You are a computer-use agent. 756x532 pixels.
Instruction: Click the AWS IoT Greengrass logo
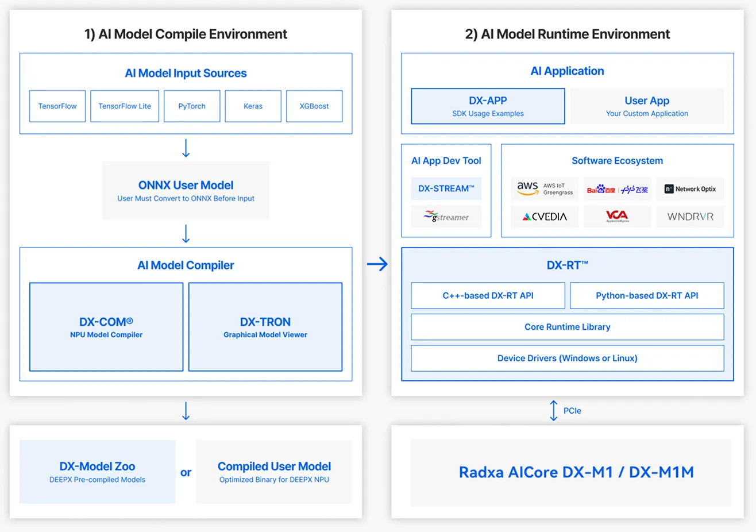pos(545,189)
